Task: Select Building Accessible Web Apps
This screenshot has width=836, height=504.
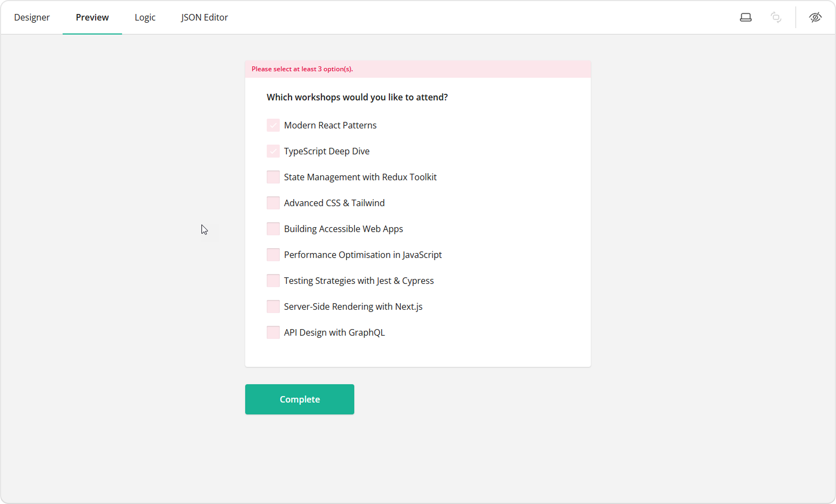Action: (x=273, y=228)
